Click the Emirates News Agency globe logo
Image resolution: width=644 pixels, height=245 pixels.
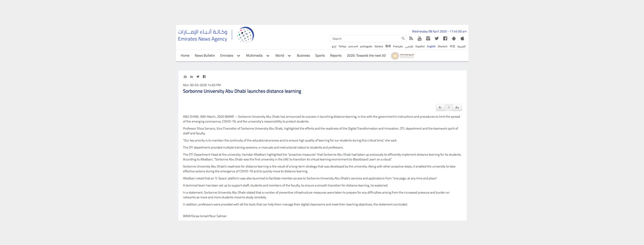245,35
